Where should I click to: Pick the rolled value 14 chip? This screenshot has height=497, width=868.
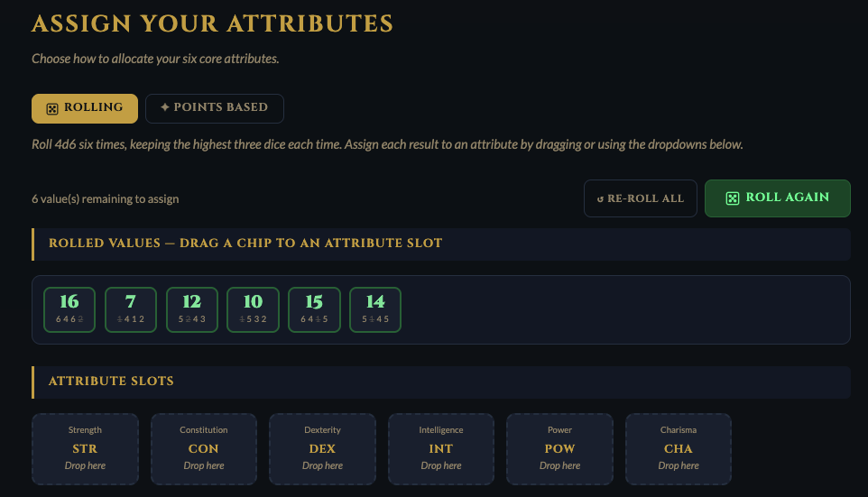click(375, 309)
